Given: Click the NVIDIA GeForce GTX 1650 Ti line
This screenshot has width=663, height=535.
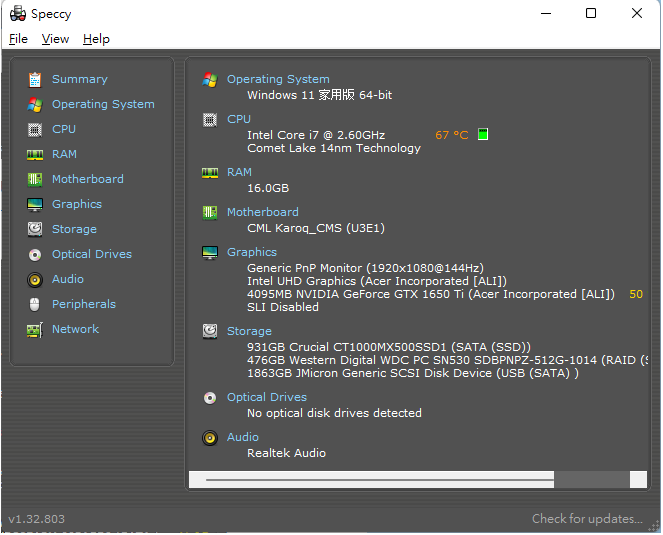Looking at the screenshot, I should coord(431,294).
